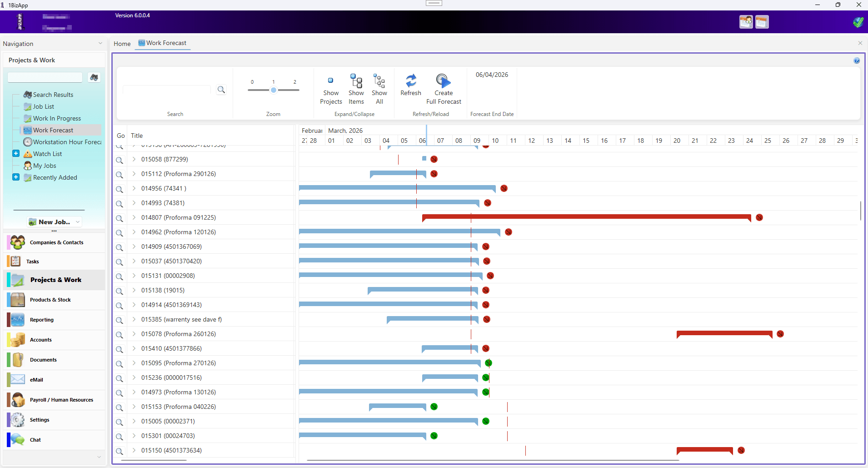Adjust the Zoom slider handle
This screenshot has width=868, height=468.
[x=274, y=90]
